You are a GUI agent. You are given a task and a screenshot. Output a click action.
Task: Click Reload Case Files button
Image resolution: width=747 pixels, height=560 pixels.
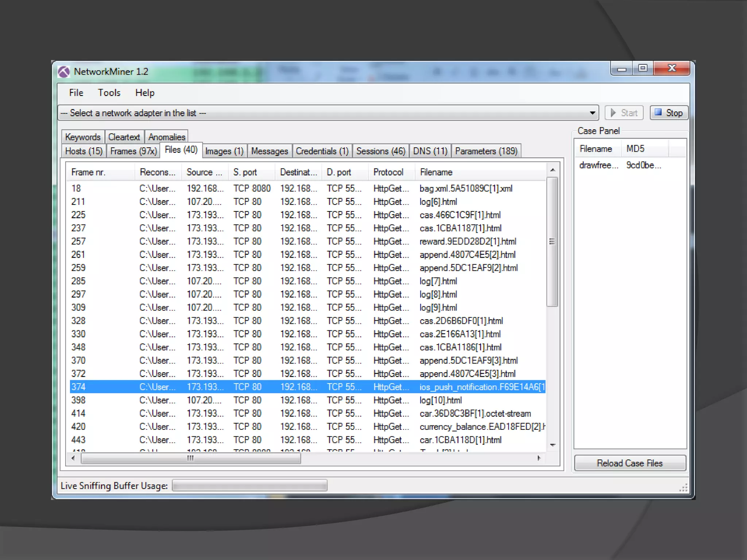(x=630, y=463)
